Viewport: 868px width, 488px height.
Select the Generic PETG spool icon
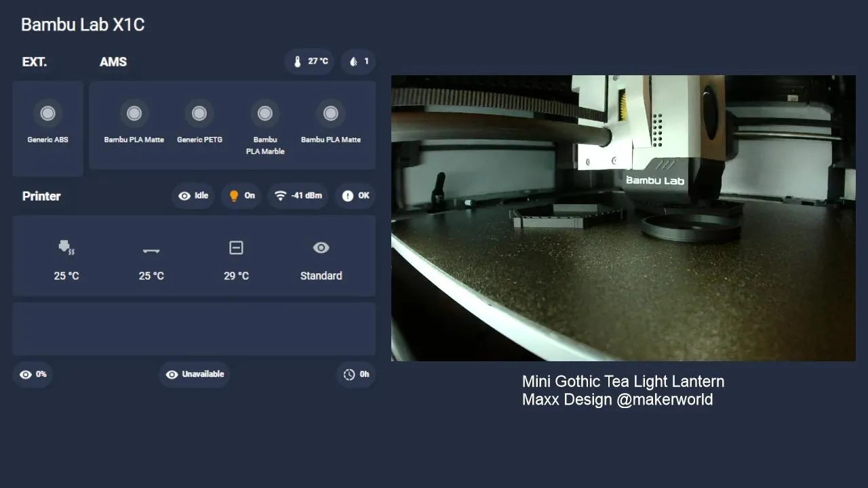click(x=199, y=113)
